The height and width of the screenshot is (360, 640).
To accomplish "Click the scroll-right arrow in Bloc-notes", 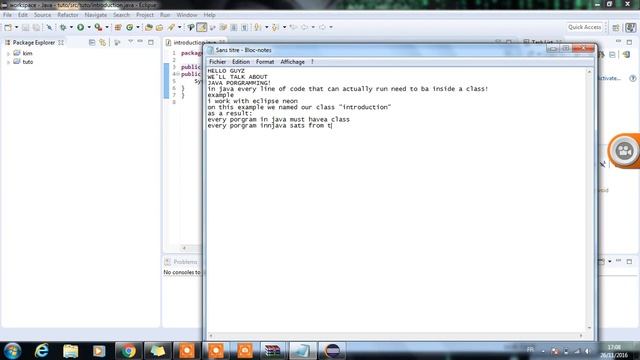I will (581, 336).
